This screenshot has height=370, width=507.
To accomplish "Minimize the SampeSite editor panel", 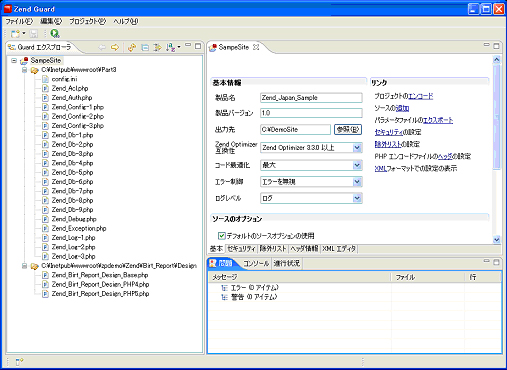I will pyautogui.click(x=487, y=45).
